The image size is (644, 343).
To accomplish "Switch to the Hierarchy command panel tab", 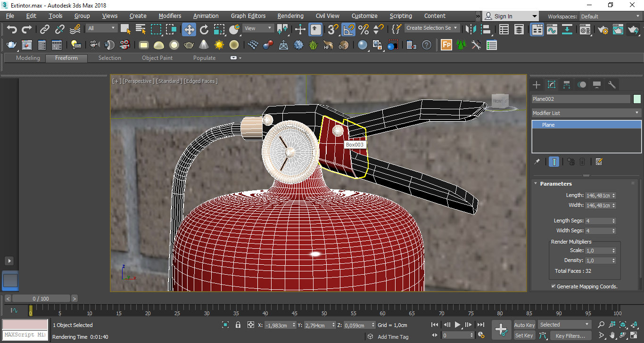I will [x=567, y=85].
